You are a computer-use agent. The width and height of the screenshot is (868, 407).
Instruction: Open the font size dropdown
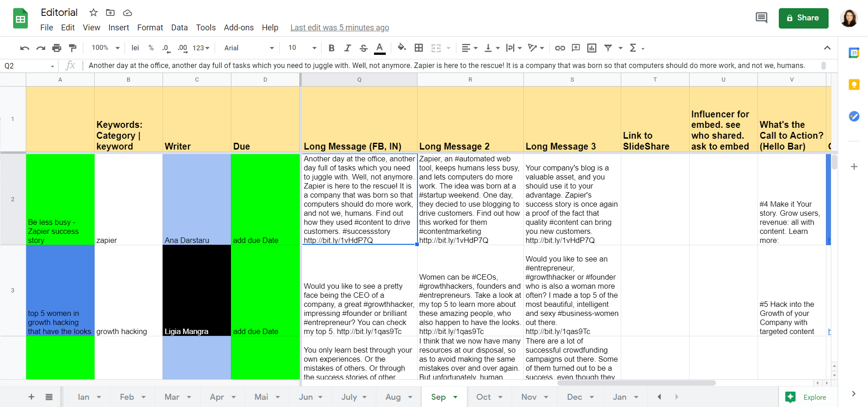click(302, 48)
